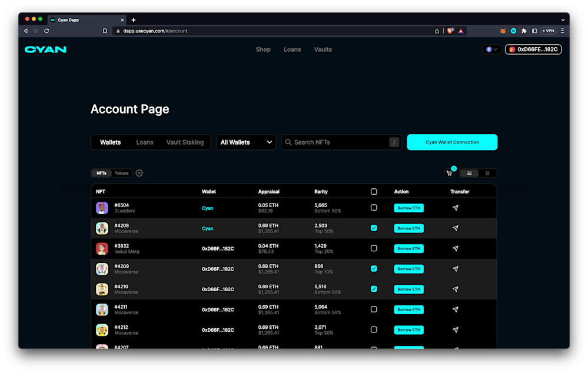Open the VPN button
Image resolution: width=588 pixels, height=373 pixels.
(548, 31)
